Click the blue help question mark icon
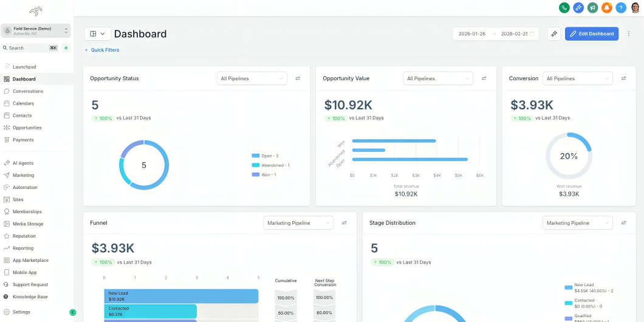This screenshot has width=644, height=322. tap(621, 7)
